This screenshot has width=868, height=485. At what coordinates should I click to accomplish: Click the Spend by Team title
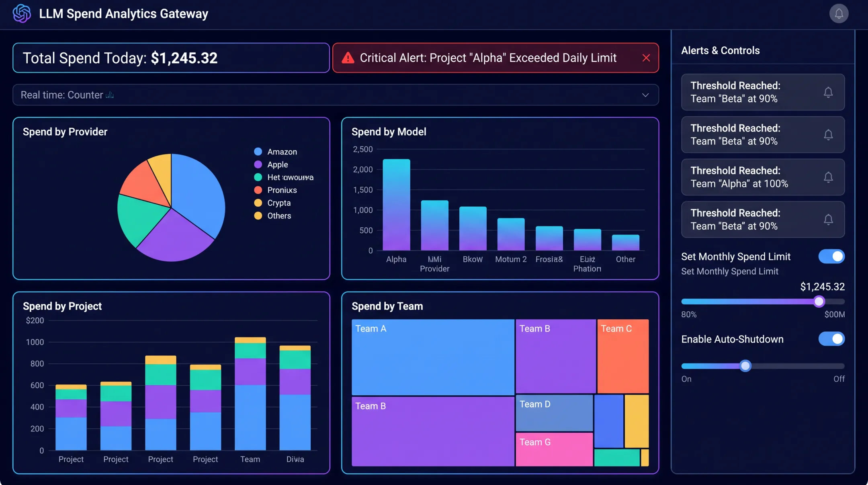387,306
